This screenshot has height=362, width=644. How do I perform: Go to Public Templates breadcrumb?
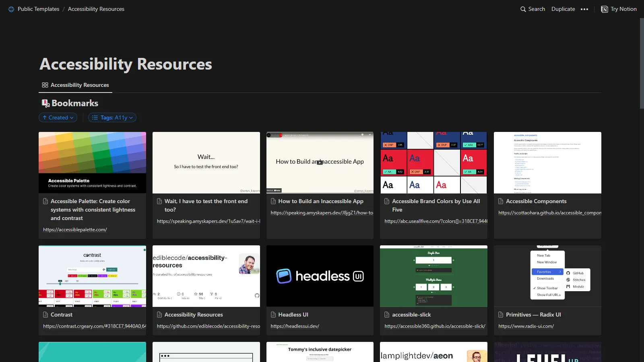[38, 9]
